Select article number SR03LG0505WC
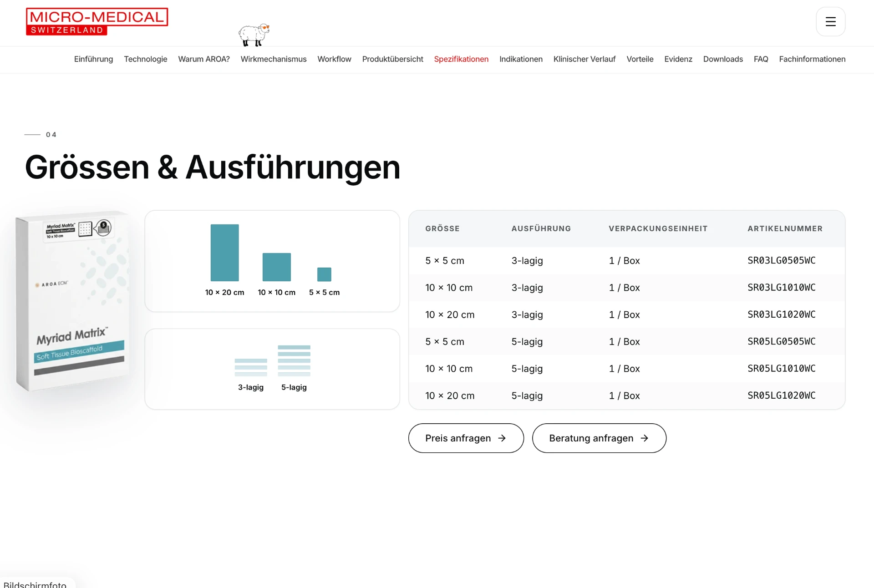Viewport: 874px width, 588px height. (782, 260)
